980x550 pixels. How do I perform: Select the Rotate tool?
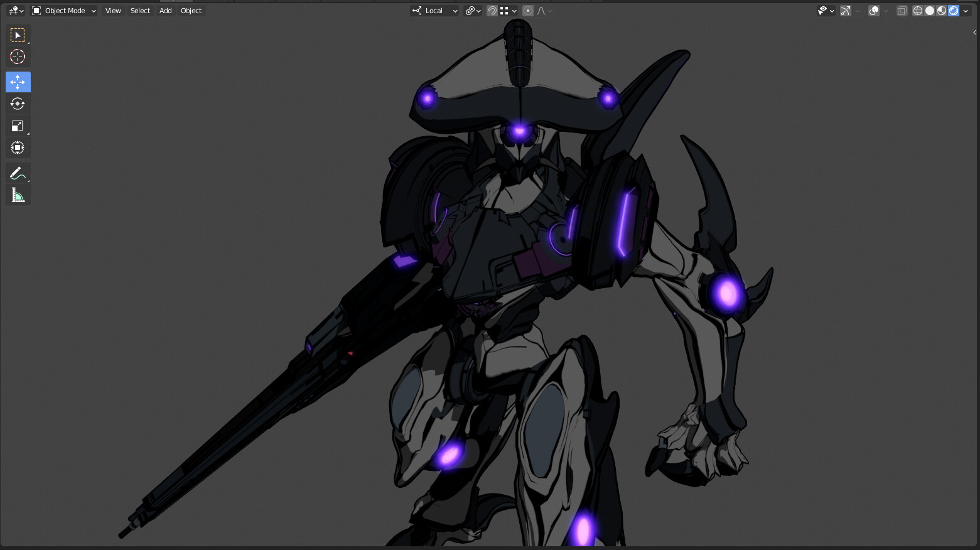point(18,104)
